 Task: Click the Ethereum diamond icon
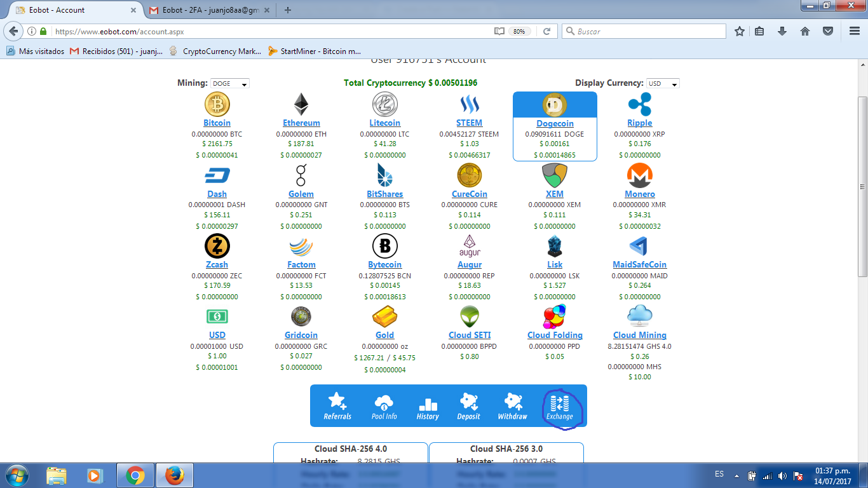301,105
